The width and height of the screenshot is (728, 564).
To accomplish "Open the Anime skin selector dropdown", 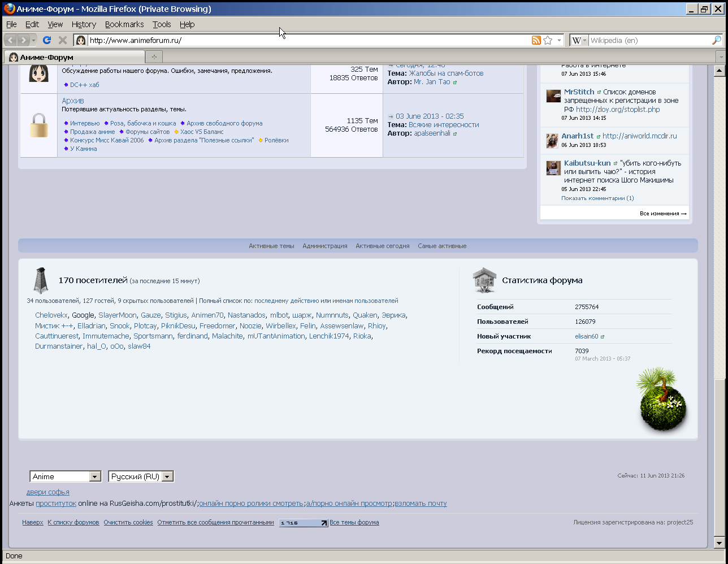I will coord(94,476).
